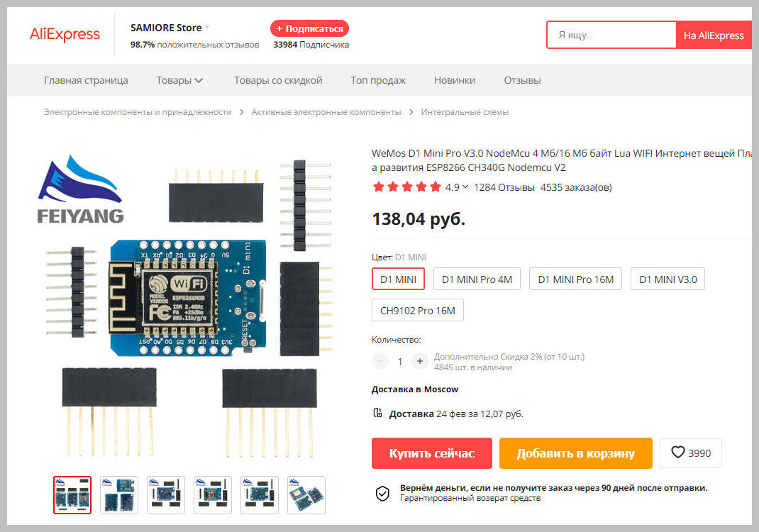Screen dimensions: 759x532
Task: Click the wishlist heart icon showing 3990
Action: (677, 452)
